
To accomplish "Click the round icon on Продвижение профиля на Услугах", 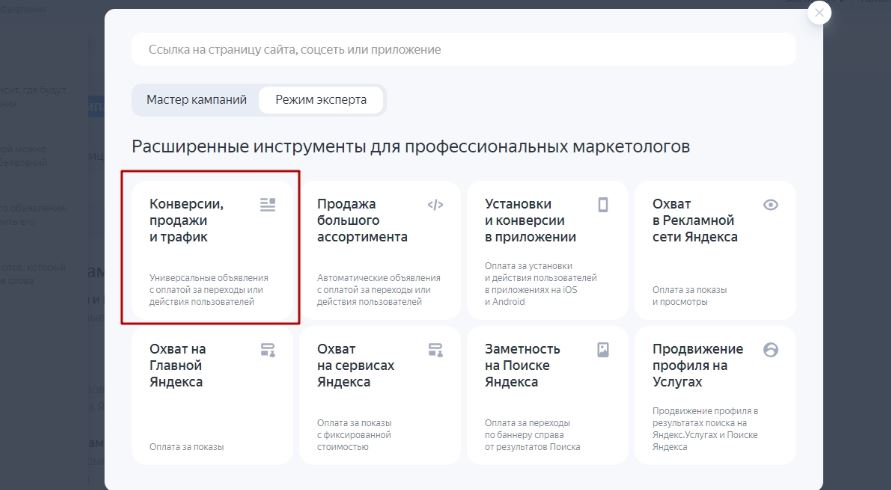I will pos(771,350).
